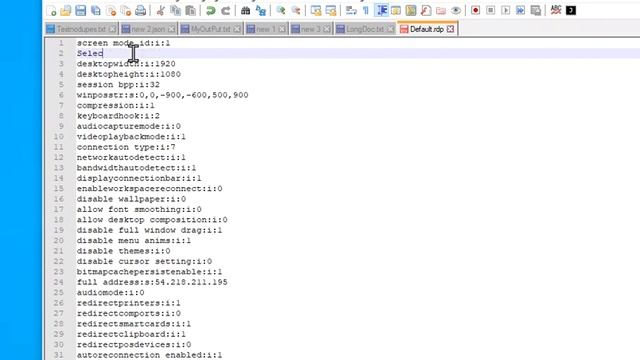
Task: Switch to the new 1 tab
Action: [x=266, y=29]
